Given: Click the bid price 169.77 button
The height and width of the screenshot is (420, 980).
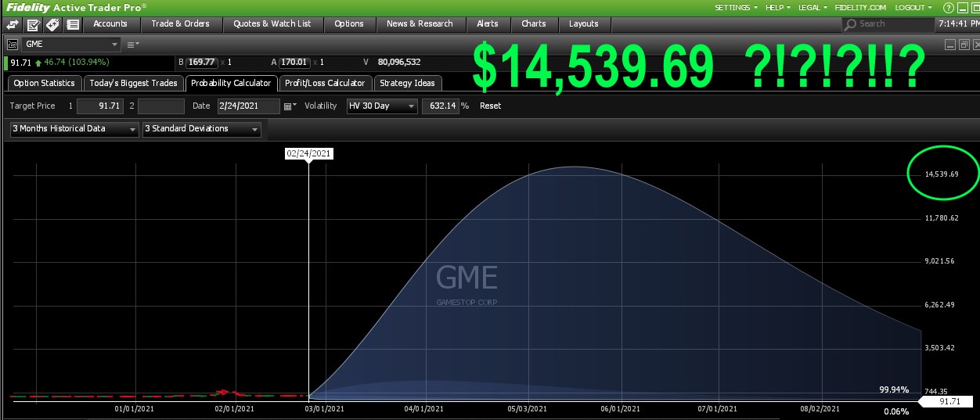Looking at the screenshot, I should pos(201,62).
